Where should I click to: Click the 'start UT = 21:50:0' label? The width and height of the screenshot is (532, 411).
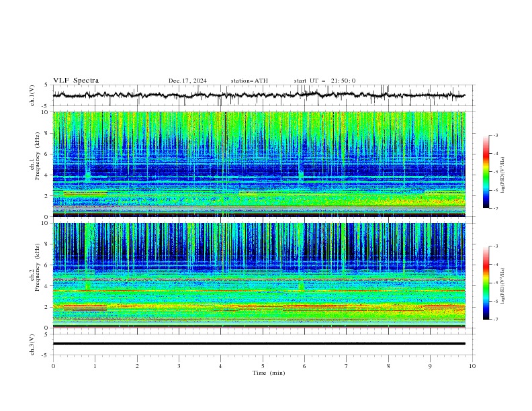[324, 81]
